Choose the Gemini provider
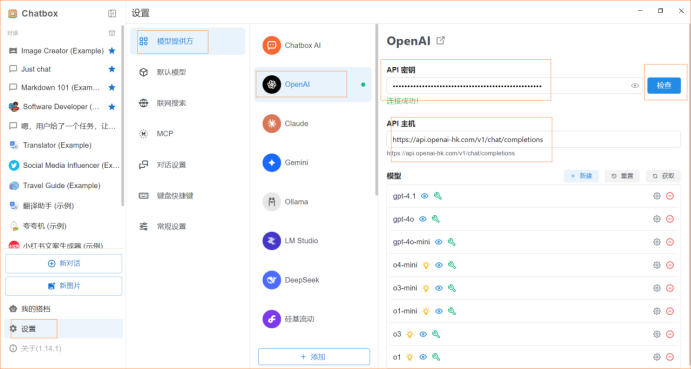This screenshot has height=369, width=691. coord(312,163)
